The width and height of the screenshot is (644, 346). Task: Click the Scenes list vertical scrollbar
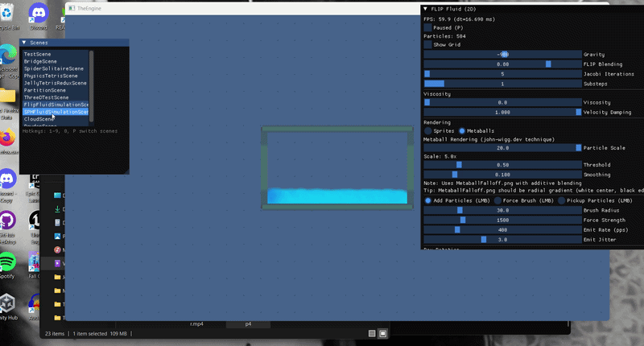point(91,80)
